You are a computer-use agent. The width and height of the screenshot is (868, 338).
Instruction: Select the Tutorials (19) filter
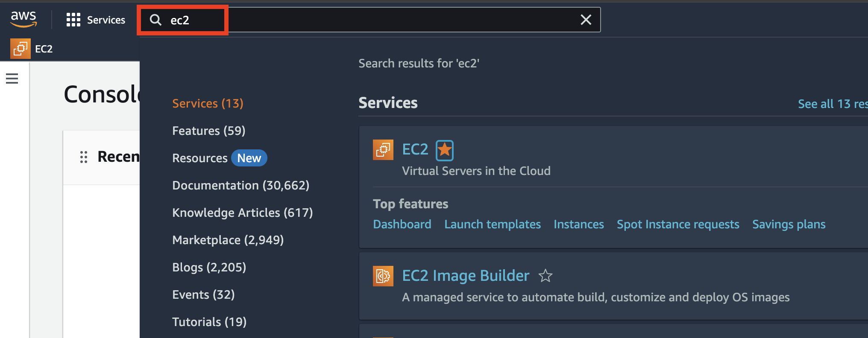209,322
